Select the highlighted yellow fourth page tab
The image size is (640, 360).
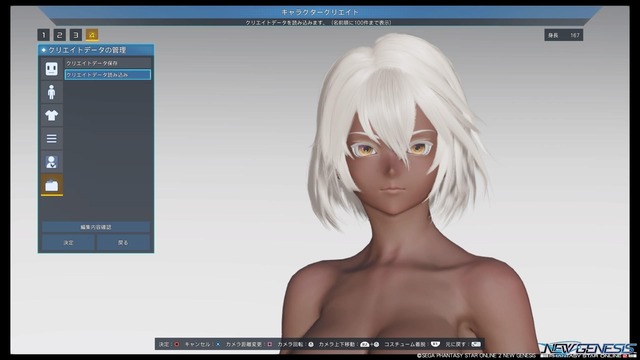(92, 35)
